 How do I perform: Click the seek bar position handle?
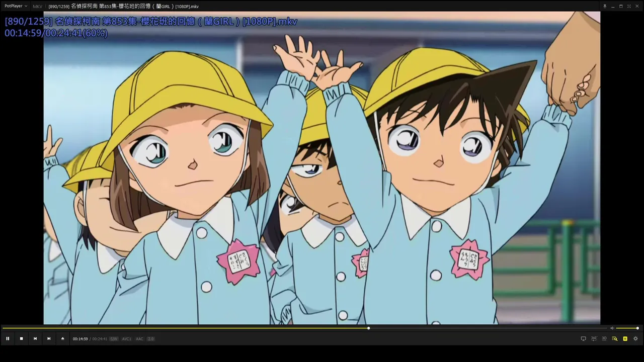(x=368, y=328)
